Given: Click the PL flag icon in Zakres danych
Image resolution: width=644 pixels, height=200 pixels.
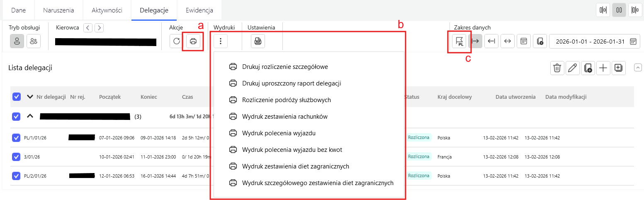Looking at the screenshot, I should pyautogui.click(x=459, y=41).
